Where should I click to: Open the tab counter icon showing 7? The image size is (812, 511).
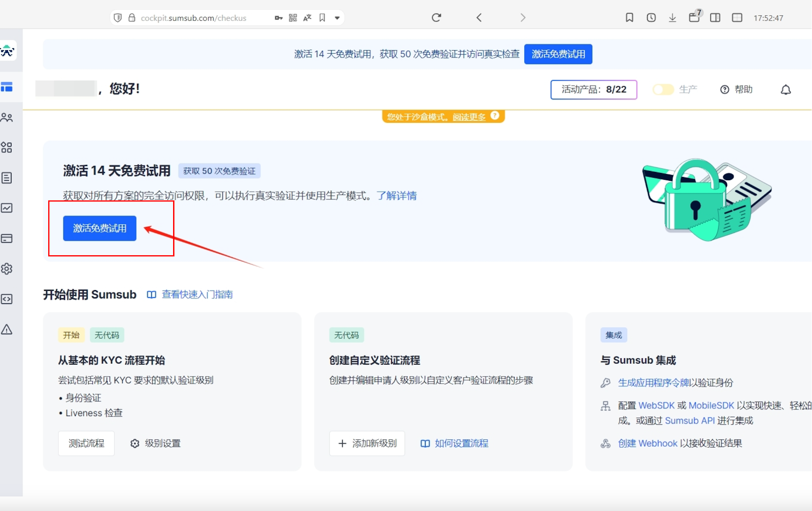point(694,17)
